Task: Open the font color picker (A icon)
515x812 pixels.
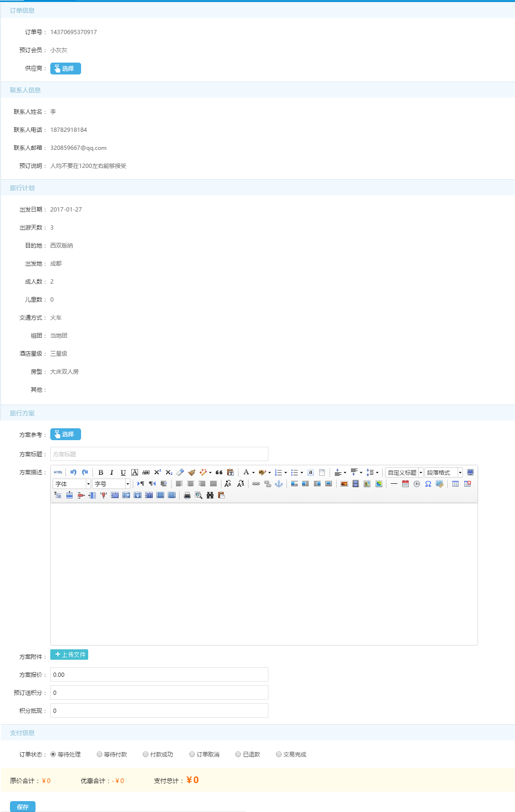Action: (x=246, y=472)
